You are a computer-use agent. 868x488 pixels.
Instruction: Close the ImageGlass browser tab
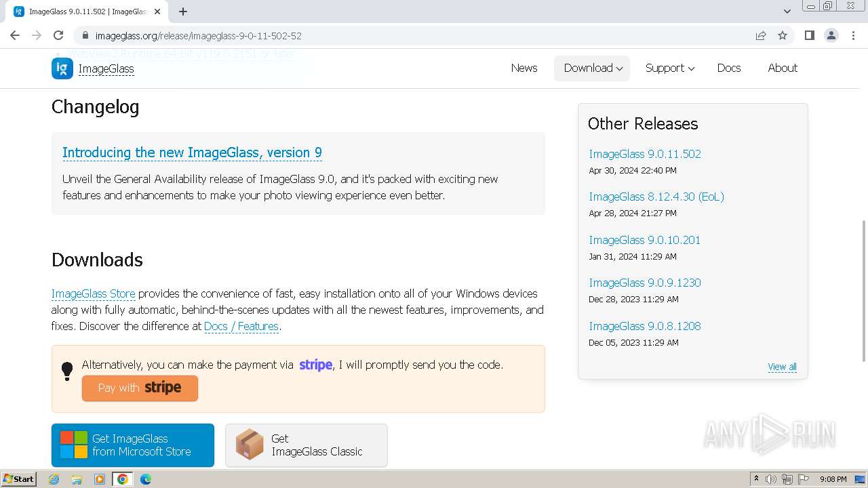click(157, 12)
